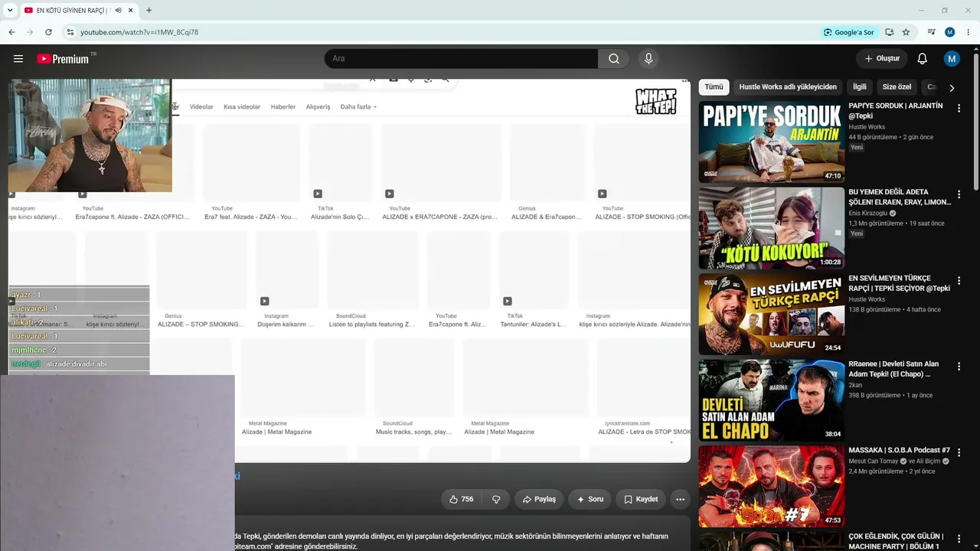Viewport: 980px width, 551px height.
Task: Click the Oluştur create button
Action: point(882,59)
